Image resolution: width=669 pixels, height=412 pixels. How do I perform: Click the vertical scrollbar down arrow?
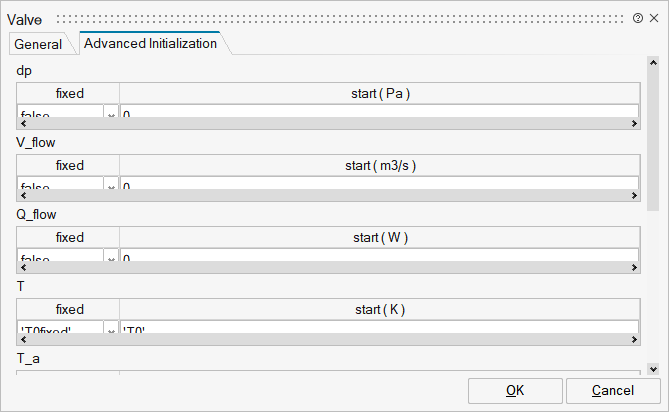tap(653, 369)
